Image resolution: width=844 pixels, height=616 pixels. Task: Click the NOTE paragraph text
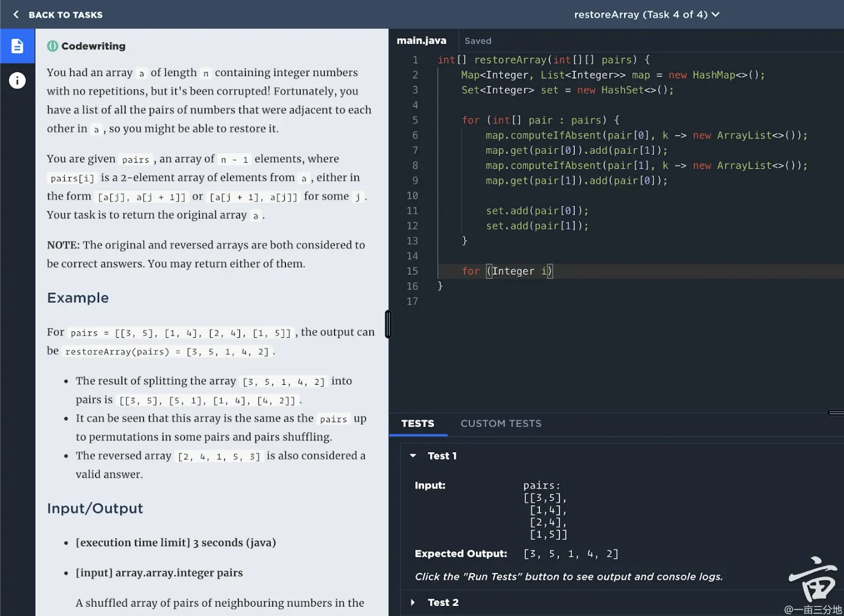pos(206,254)
